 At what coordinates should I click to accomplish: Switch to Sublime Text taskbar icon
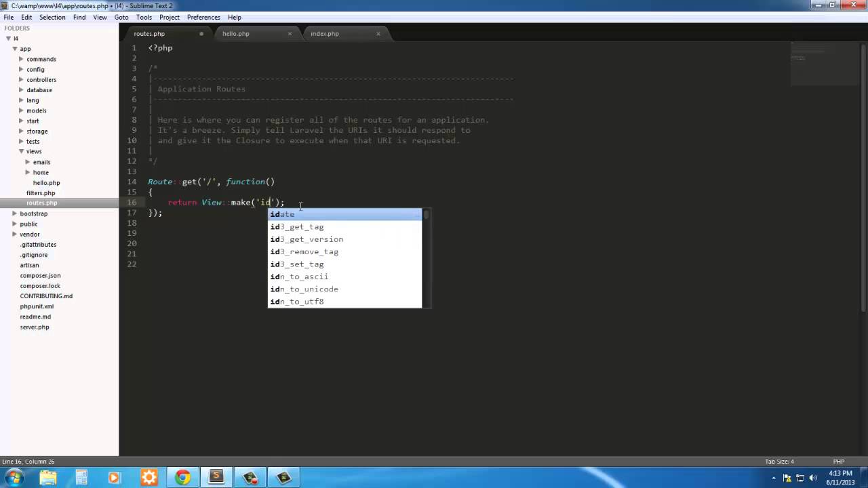click(216, 478)
